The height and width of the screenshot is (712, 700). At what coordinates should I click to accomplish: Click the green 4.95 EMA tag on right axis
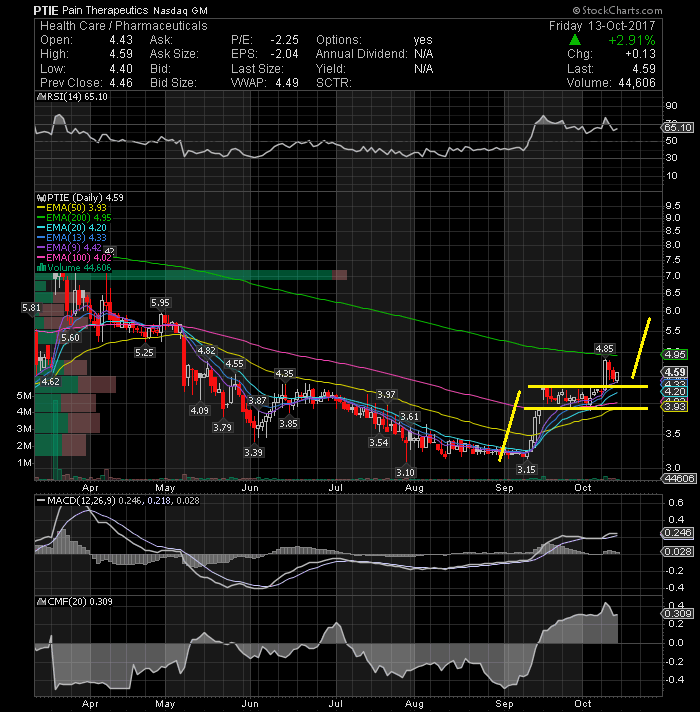pos(675,355)
